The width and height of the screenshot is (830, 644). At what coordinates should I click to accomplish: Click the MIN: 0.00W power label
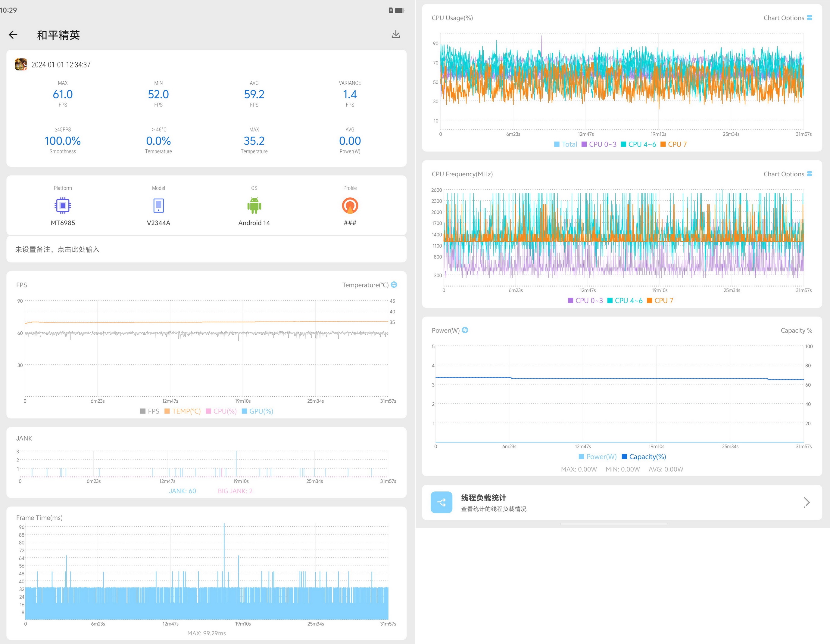click(x=622, y=469)
